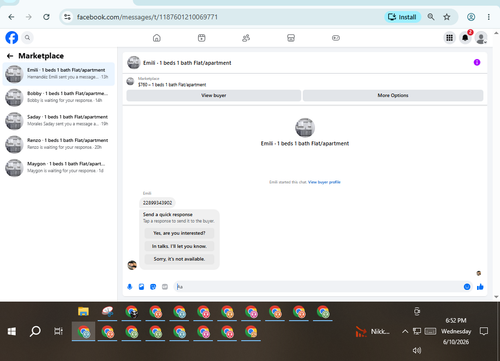Image resolution: width=500 pixels, height=361 pixels.
Task: Choose a sticker icon
Action: coord(153,287)
